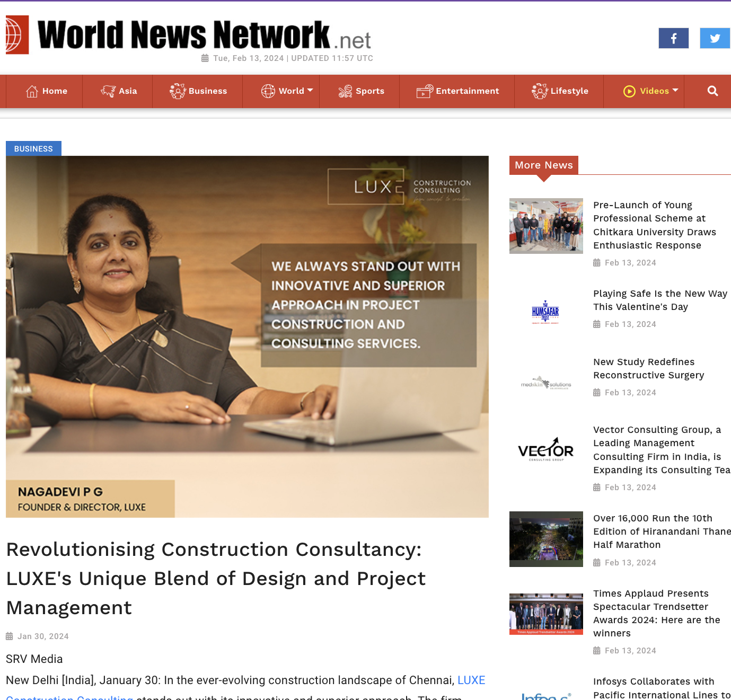The height and width of the screenshot is (700, 731).
Task: Navigate to Entertainment section
Action: pos(457,91)
